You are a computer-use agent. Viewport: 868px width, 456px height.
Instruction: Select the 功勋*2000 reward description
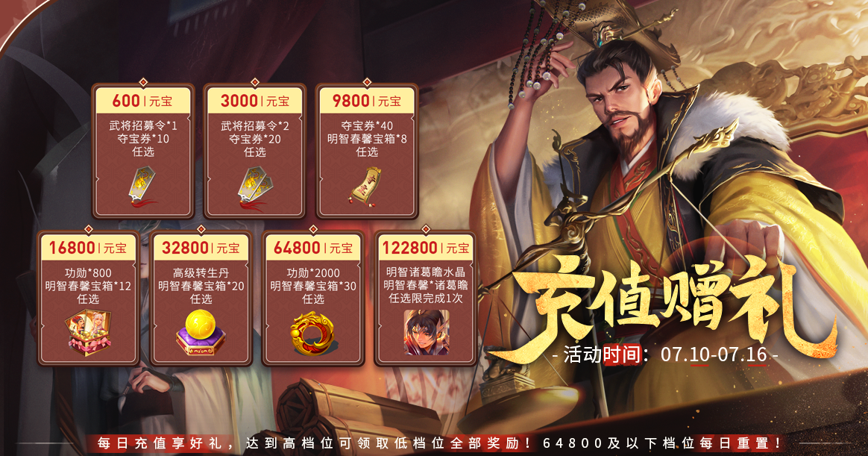[312, 273]
